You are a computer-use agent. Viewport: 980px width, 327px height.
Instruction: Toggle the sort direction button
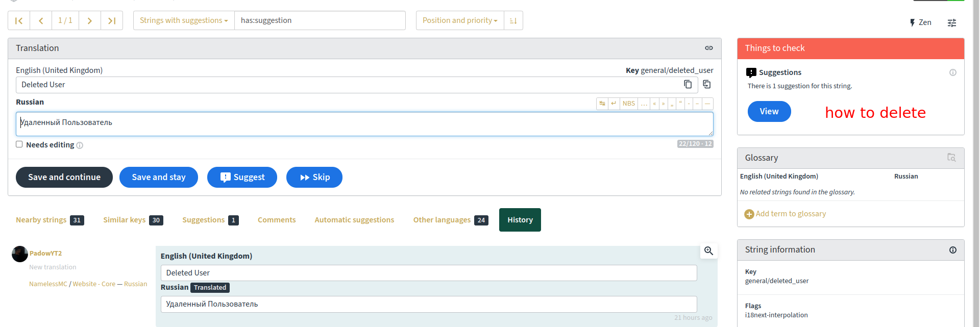(x=513, y=21)
